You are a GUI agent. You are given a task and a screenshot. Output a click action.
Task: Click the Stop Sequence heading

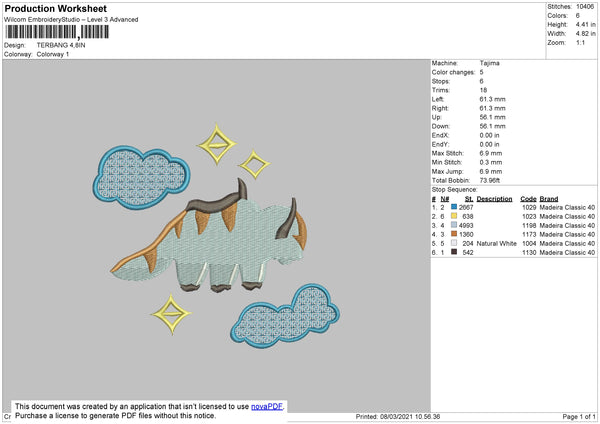coord(455,190)
